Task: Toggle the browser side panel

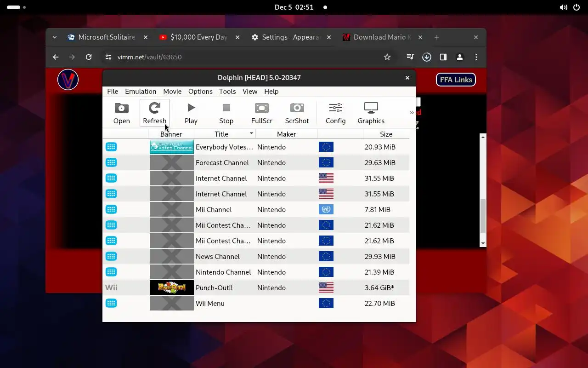Action: (x=443, y=57)
